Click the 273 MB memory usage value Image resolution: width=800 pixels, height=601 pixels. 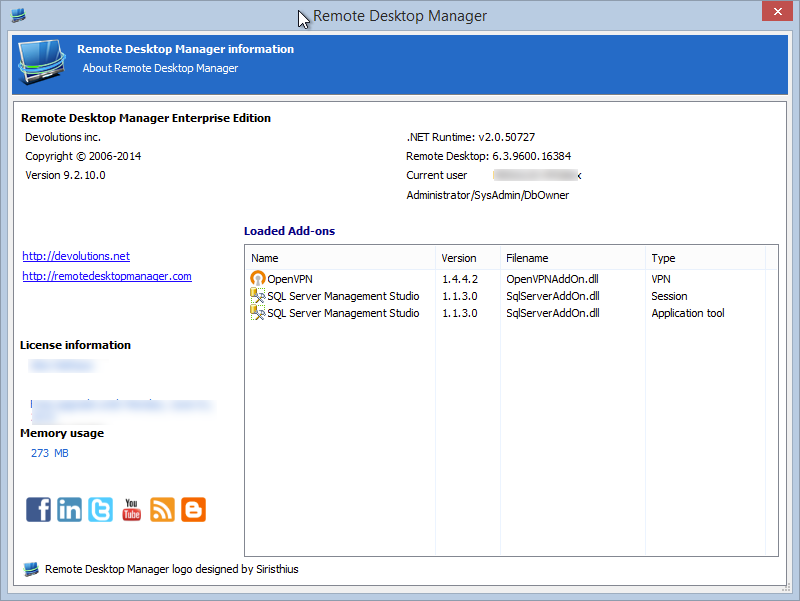point(49,453)
